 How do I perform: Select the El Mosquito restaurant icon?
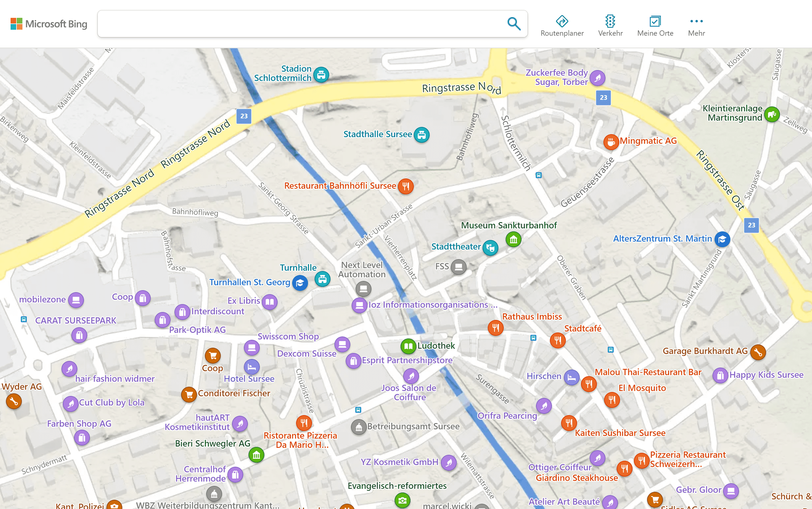612,400
